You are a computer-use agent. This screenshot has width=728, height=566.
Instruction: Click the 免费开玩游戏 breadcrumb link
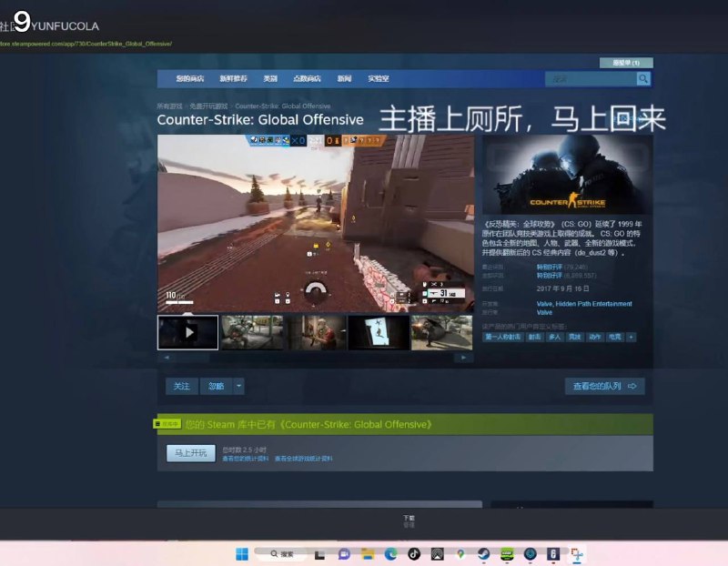click(208, 106)
